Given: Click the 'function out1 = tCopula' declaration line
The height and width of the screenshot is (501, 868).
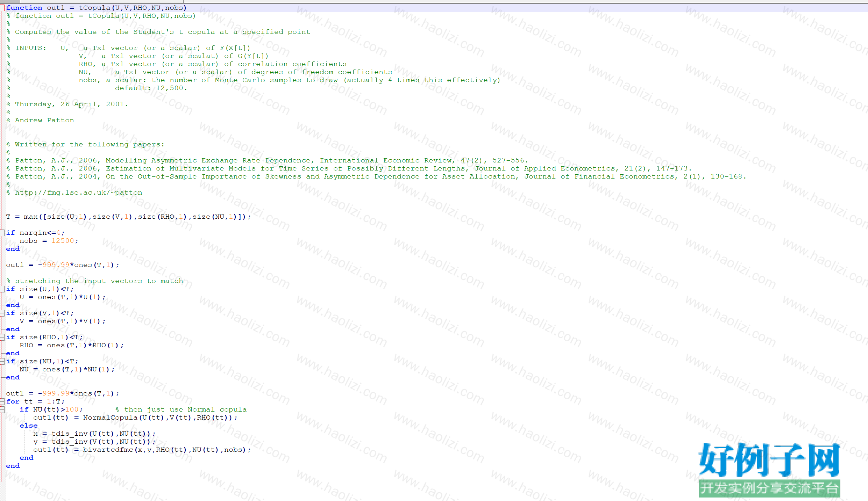Looking at the screenshot, I should pos(96,8).
